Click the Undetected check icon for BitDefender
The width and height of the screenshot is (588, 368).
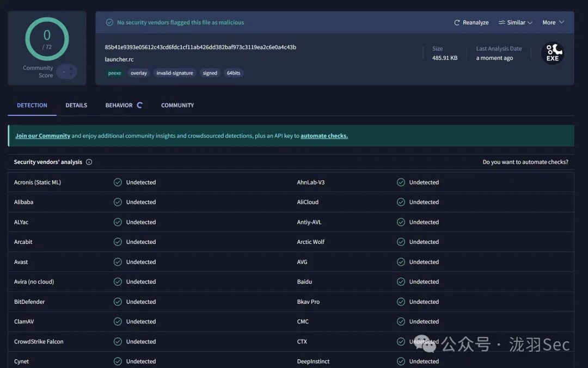point(118,302)
